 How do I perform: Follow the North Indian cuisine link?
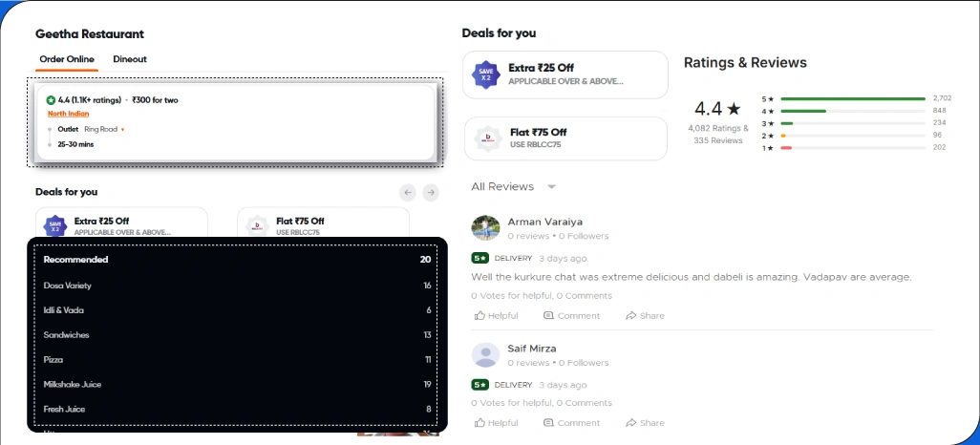(69, 114)
